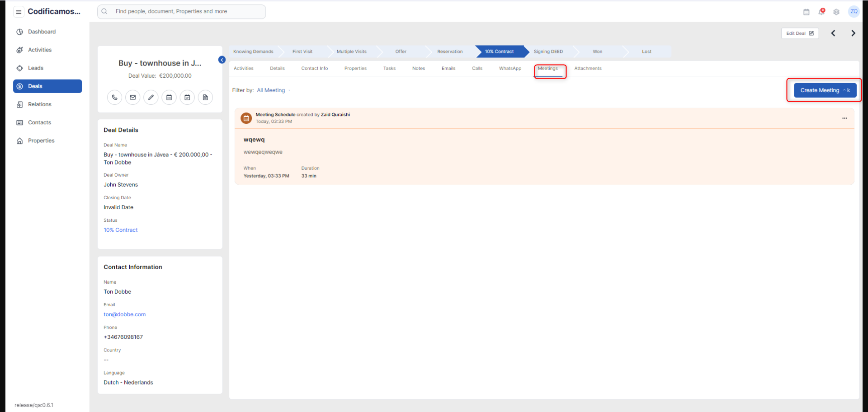Open the All Meeting filter dropdown
Viewport: 868px width, 412px height.
pyautogui.click(x=273, y=90)
